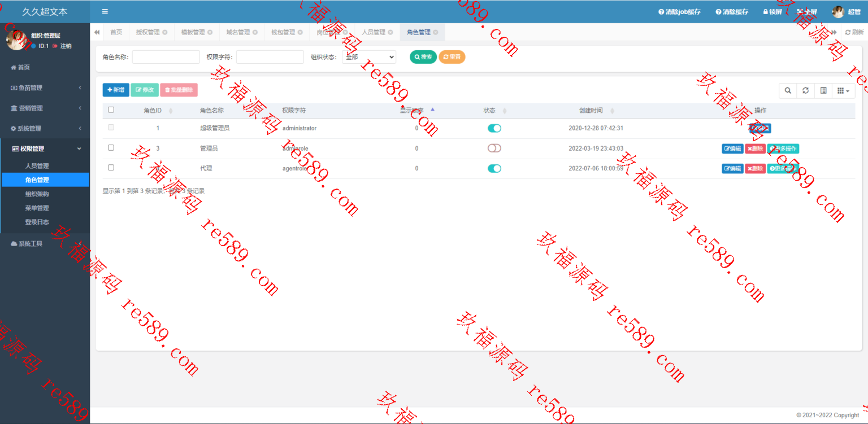The height and width of the screenshot is (424, 868).
Task: Collapse 权限管理 sidebar menu
Action: click(45, 148)
